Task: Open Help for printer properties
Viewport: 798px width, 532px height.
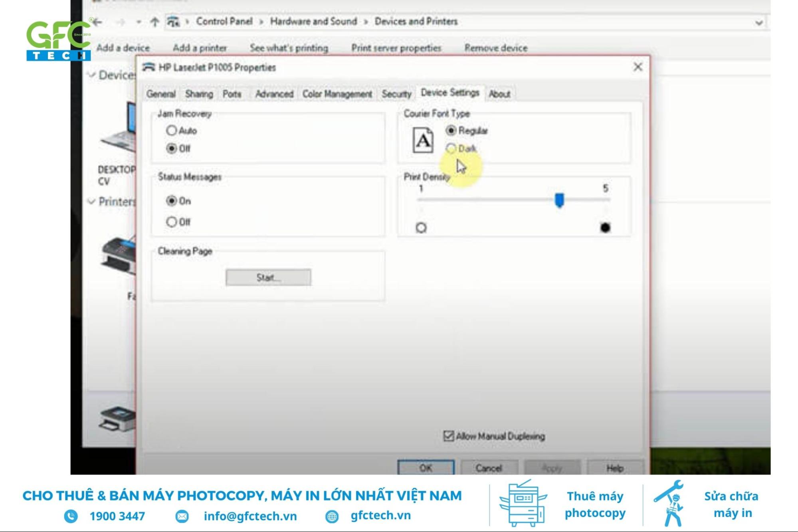Action: (615, 468)
